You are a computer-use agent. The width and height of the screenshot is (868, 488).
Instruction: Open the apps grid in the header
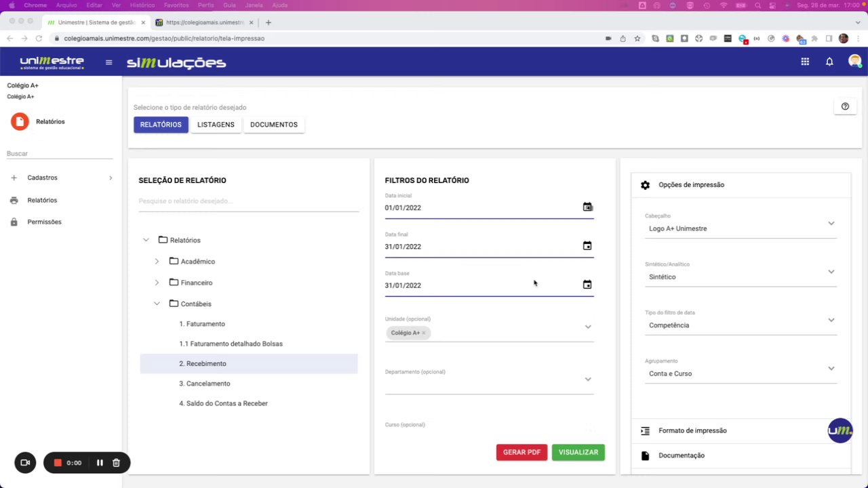[805, 62]
